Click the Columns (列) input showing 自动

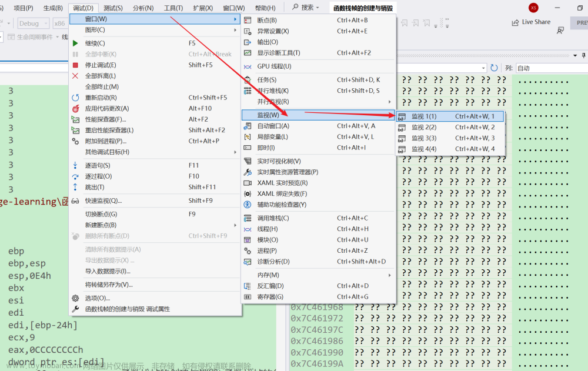(x=552, y=68)
